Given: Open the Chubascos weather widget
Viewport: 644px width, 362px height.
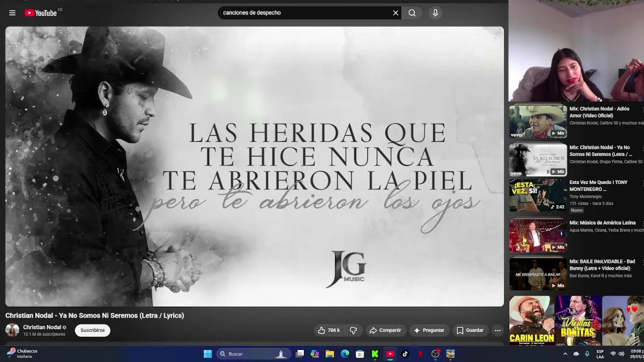Looking at the screenshot, I should tap(22, 354).
